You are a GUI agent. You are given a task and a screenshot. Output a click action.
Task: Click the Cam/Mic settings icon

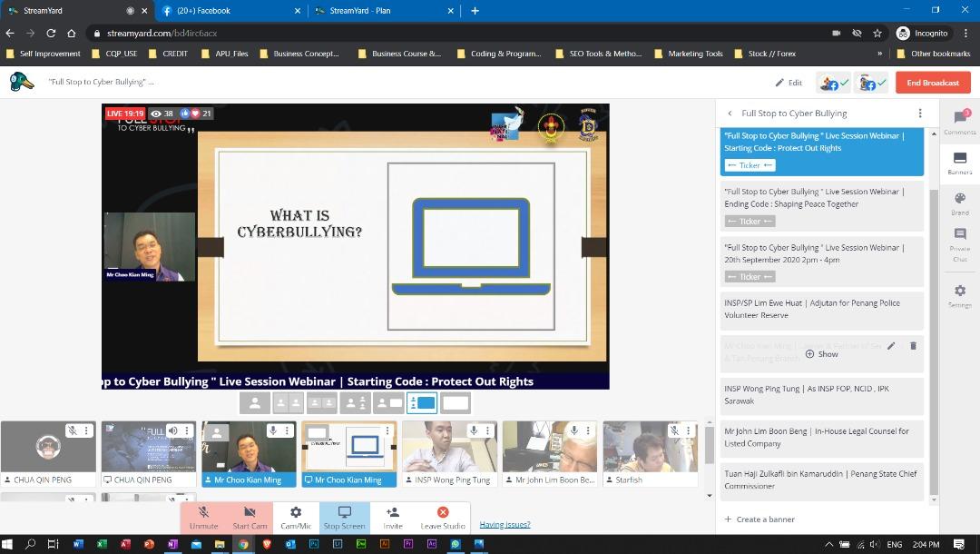(x=295, y=517)
